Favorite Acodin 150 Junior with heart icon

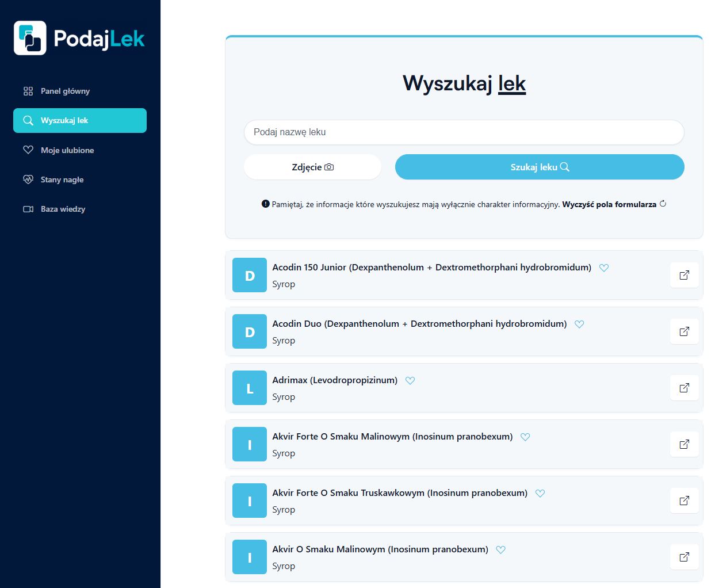(604, 268)
